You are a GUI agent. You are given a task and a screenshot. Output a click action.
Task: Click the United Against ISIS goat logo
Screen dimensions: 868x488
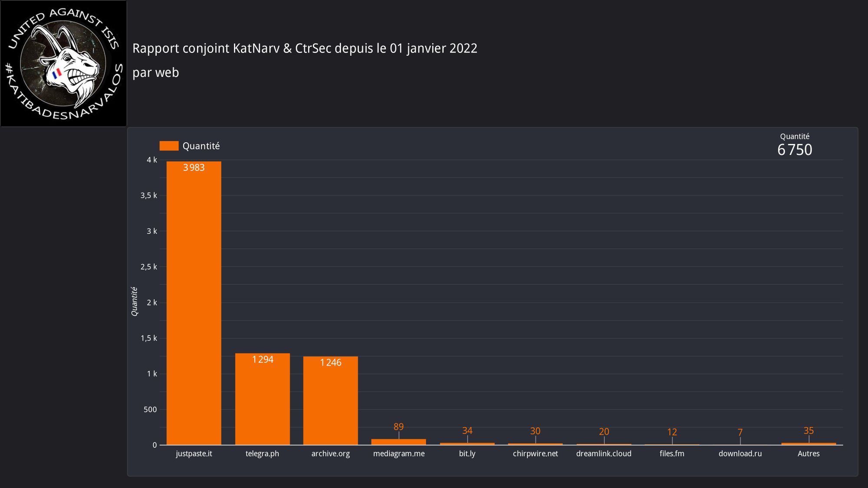63,63
